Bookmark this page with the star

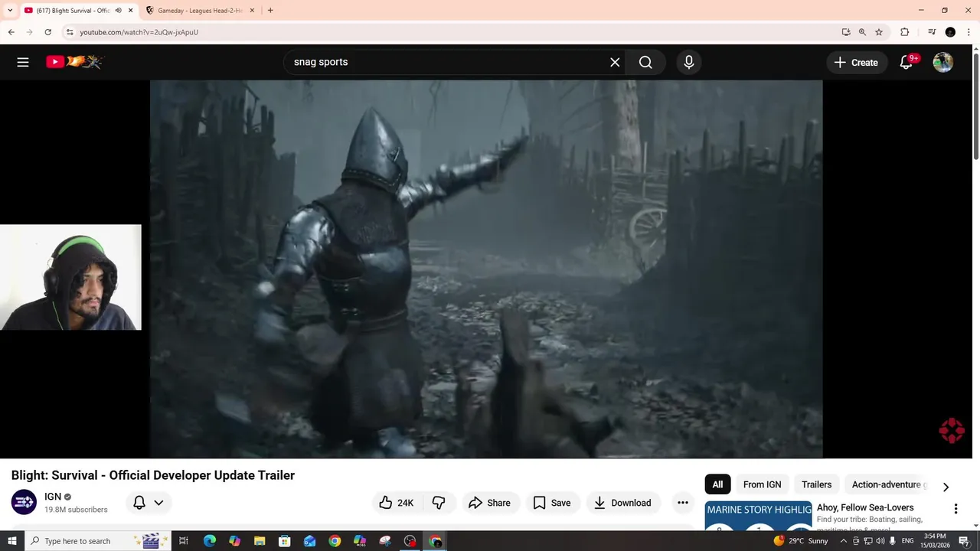coord(879,32)
